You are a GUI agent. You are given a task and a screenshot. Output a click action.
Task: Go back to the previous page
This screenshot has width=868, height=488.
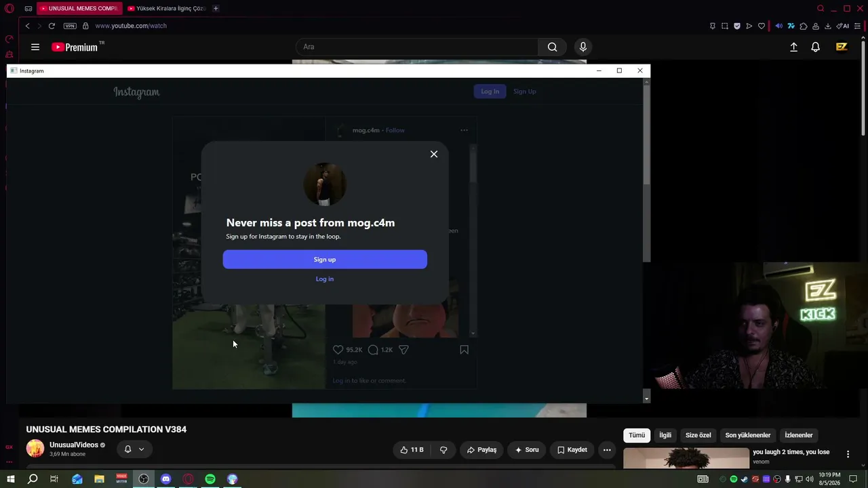point(27,26)
